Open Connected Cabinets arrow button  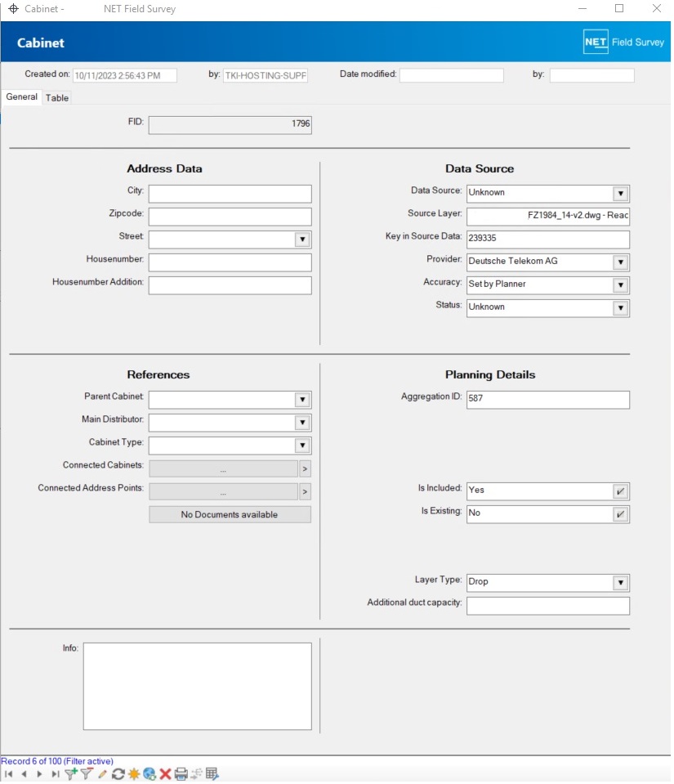click(305, 468)
